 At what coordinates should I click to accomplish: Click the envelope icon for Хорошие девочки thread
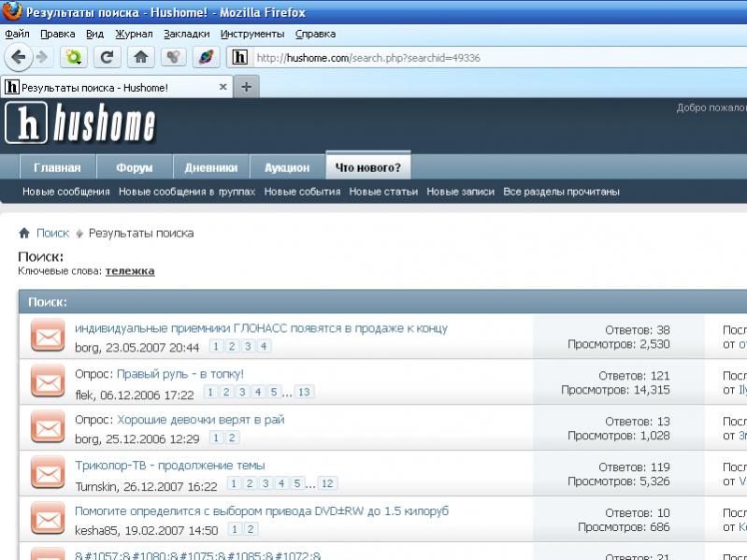click(x=48, y=427)
